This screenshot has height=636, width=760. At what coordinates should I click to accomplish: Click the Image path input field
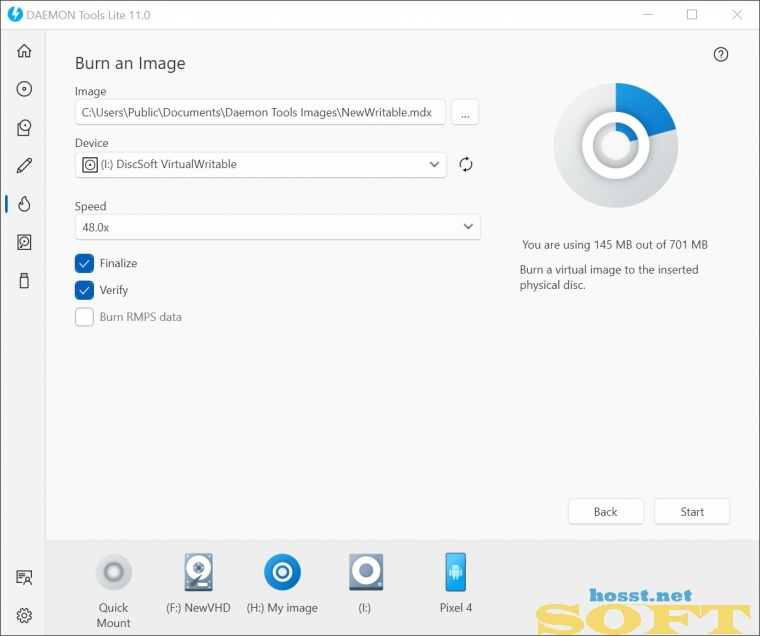(x=260, y=112)
